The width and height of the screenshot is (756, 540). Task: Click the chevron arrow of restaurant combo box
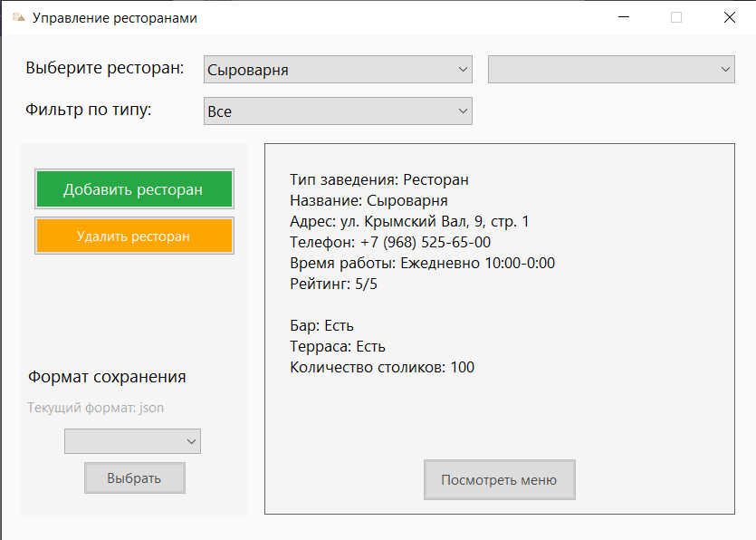(x=463, y=70)
